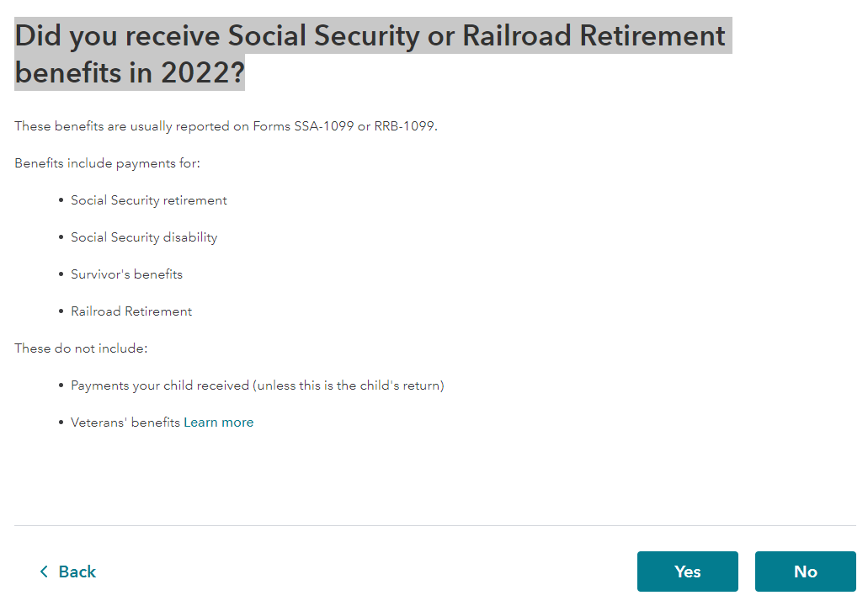Click the Social Security retirement bullet item

pos(149,200)
